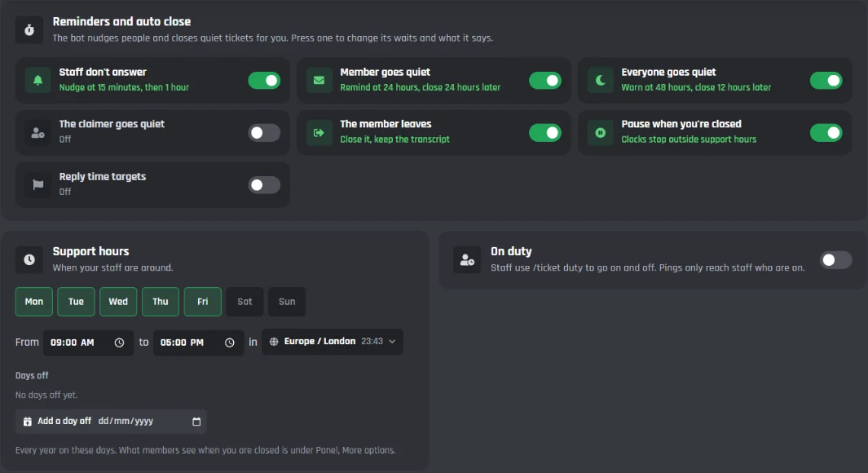The height and width of the screenshot is (473, 868).
Task: Select the Sat day button
Action: tap(245, 302)
